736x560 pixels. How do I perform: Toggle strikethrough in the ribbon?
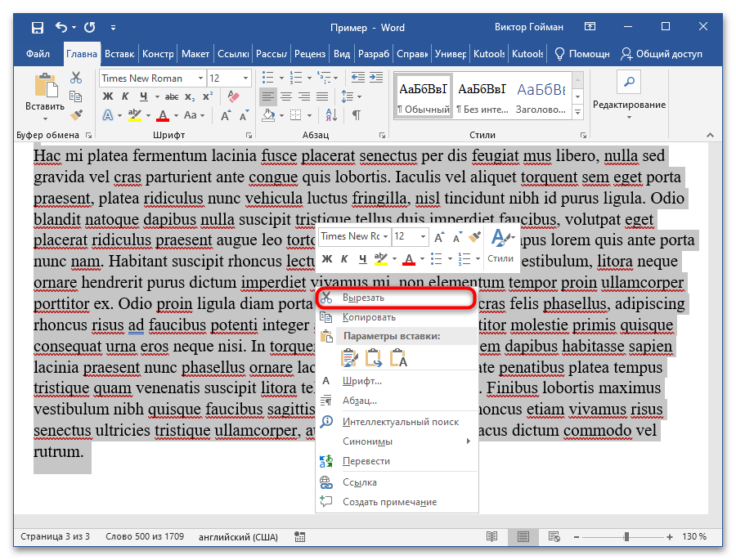pyautogui.click(x=172, y=96)
